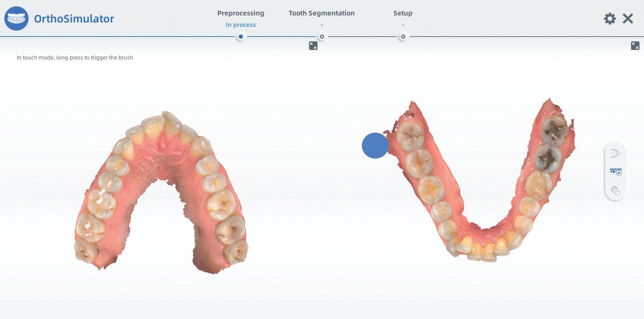644x319 pixels.
Task: Select the remove-data brush tool with teeth
Action: pyautogui.click(x=615, y=172)
